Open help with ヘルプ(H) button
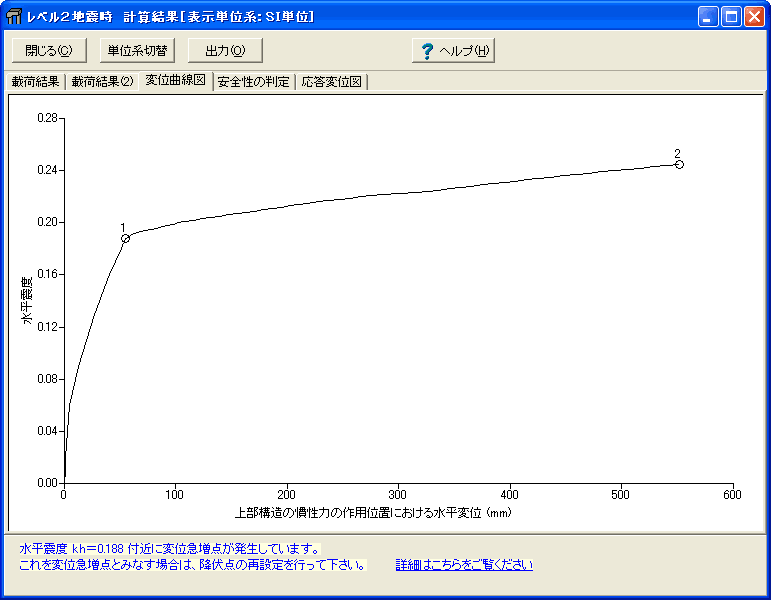 coord(453,51)
